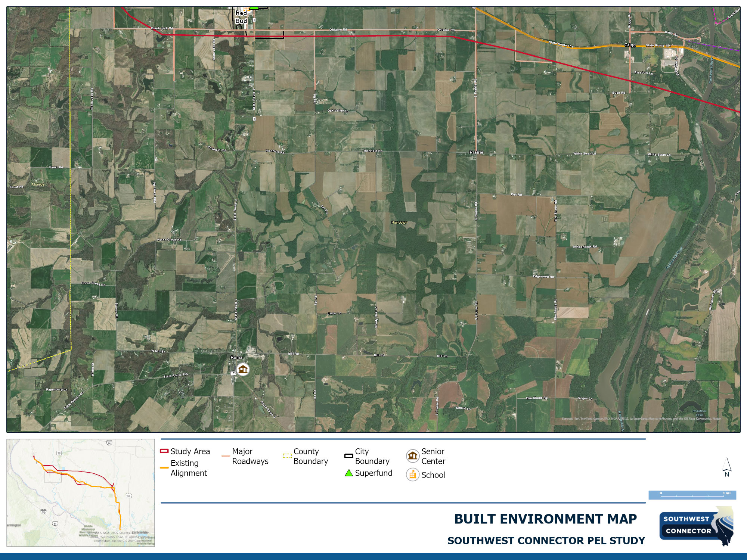
Task: Click the Senior Center icon near Ruma
Action: point(243,370)
